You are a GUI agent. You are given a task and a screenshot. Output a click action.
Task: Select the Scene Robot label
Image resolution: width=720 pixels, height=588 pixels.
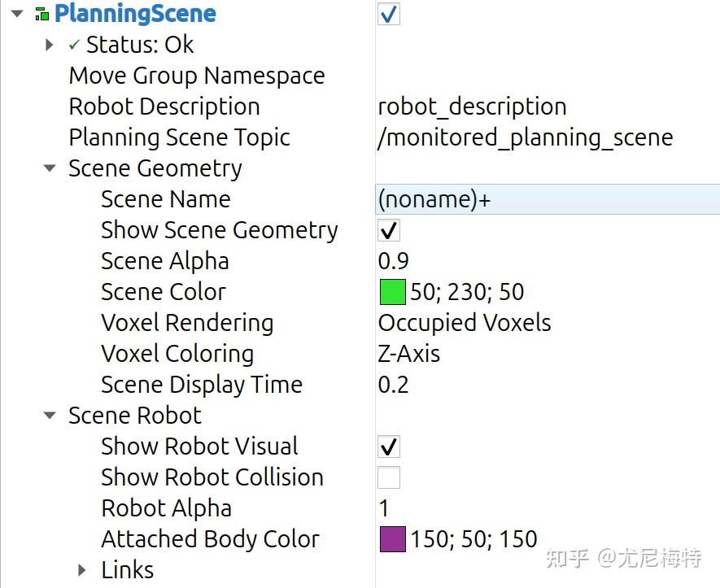[135, 416]
